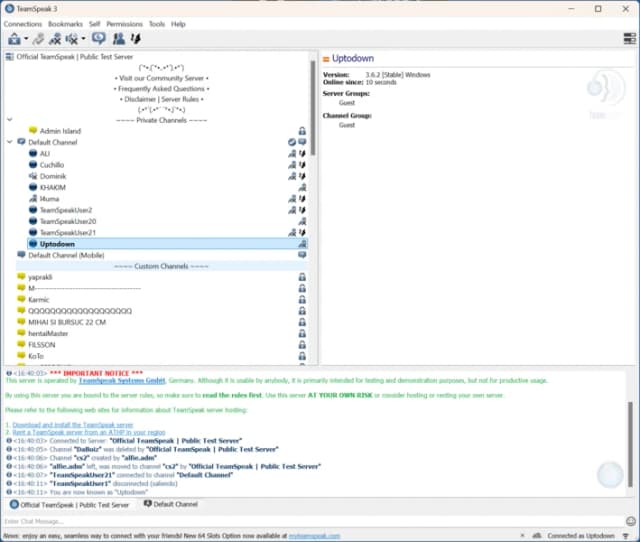Click chat bubble icon on Default Channel (Mobile) row
This screenshot has width=640, height=542.
[302, 255]
